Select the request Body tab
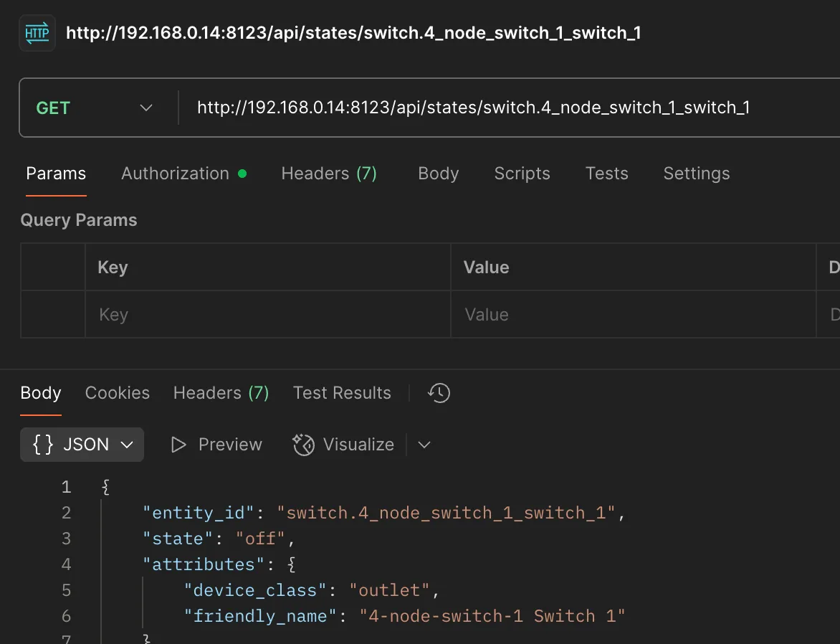 click(438, 174)
